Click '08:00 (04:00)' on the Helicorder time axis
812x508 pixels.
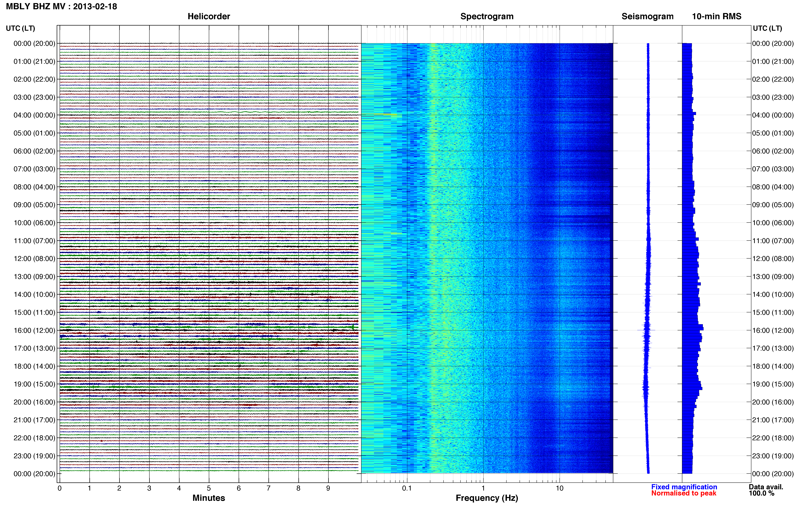[35, 187]
